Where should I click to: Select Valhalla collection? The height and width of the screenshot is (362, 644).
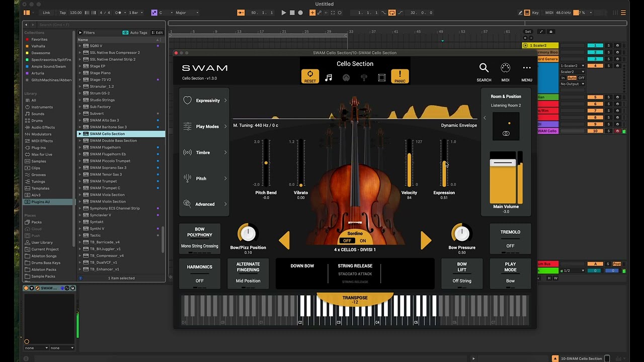tap(38, 46)
